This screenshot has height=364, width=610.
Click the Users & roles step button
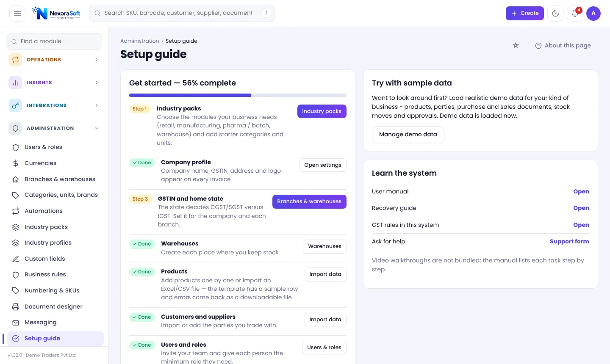pyautogui.click(x=324, y=347)
